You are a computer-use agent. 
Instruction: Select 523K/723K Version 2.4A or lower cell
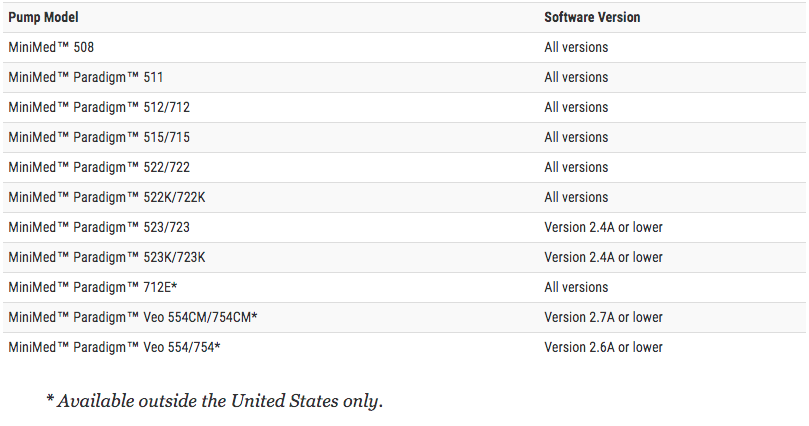[603, 257]
